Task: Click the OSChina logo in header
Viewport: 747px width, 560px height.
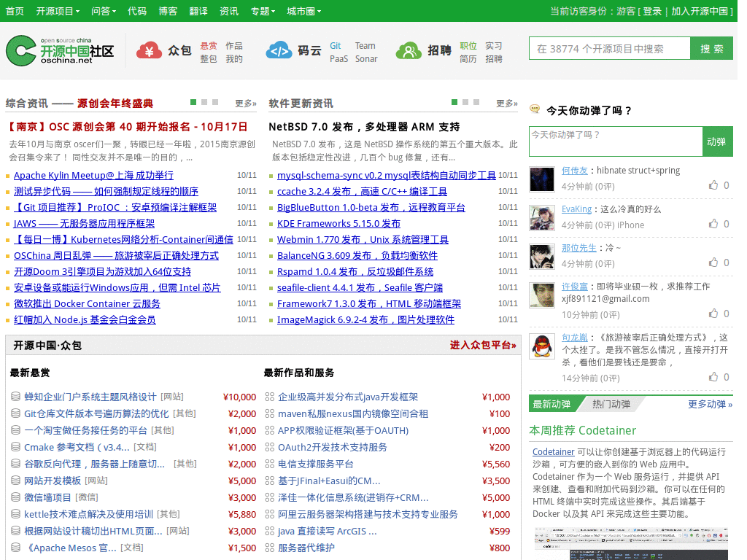Action: pyautogui.click(x=60, y=50)
